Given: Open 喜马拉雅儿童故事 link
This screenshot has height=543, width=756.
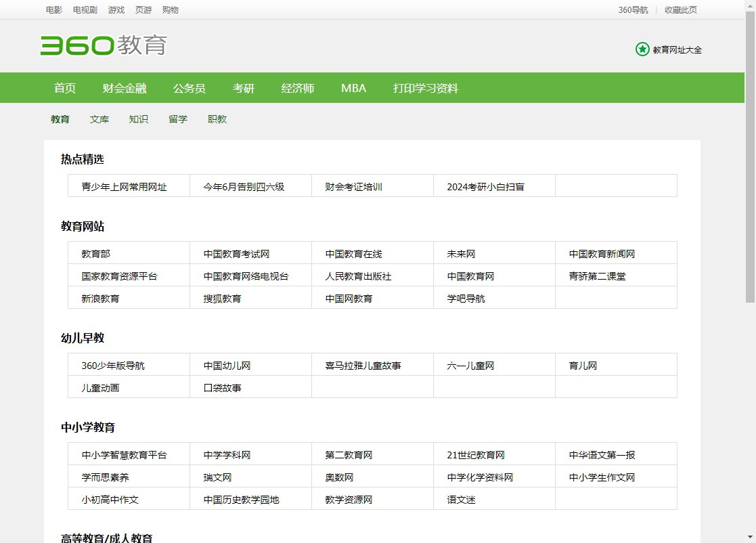Looking at the screenshot, I should [x=363, y=366].
